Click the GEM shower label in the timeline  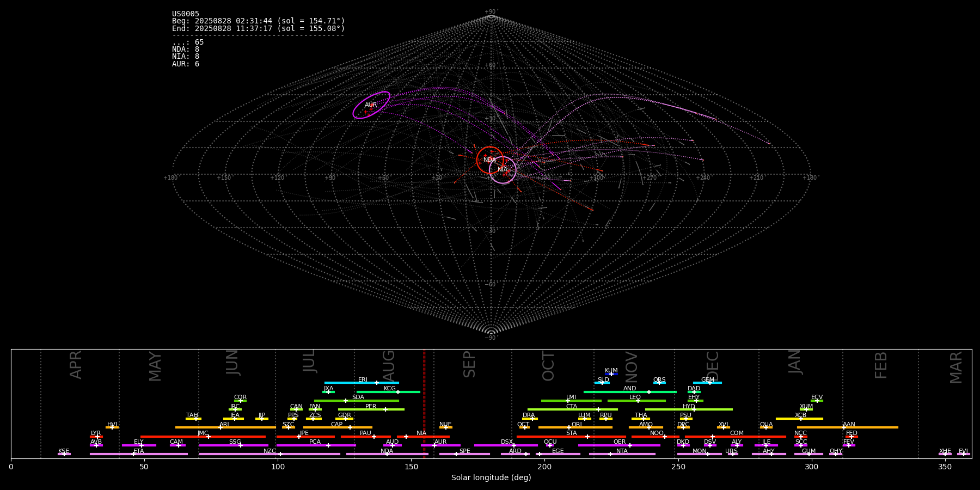tap(708, 380)
